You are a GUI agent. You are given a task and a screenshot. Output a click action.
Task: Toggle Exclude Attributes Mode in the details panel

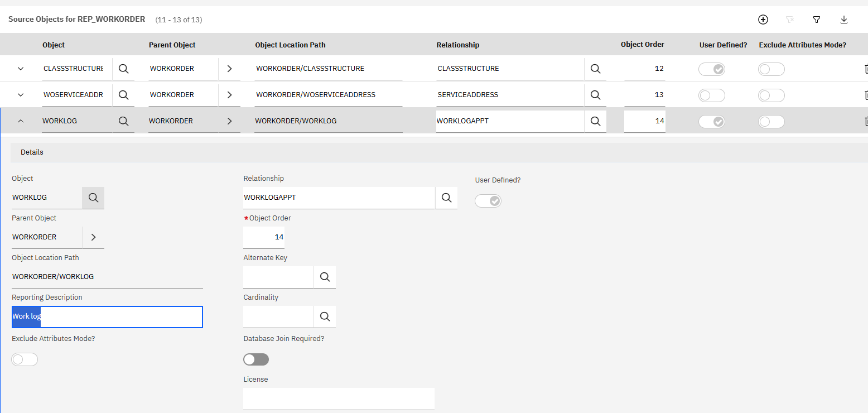click(25, 359)
